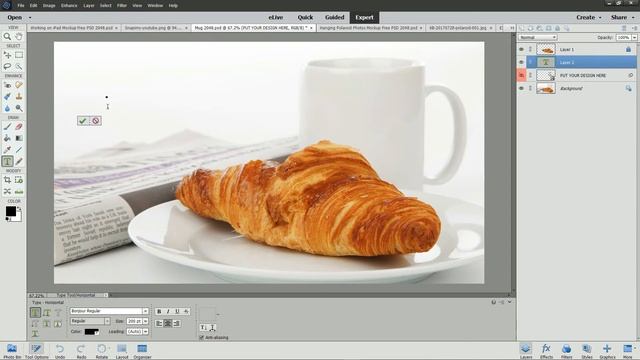Toggle Italic text formatting
Image resolution: width=640 pixels, height=360 pixels.
pyautogui.click(x=168, y=311)
